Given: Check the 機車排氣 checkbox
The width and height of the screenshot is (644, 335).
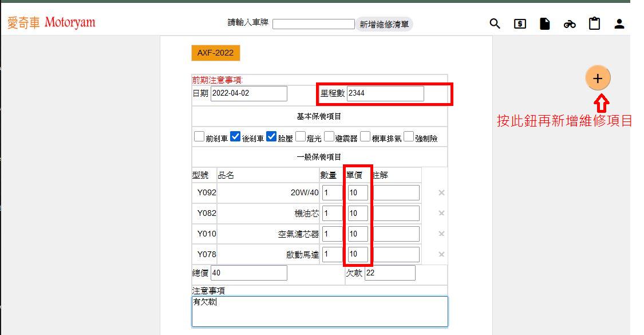Looking at the screenshot, I should [x=365, y=137].
